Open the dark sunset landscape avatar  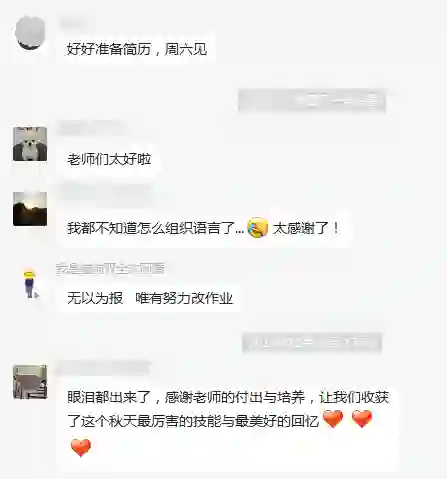click(x=30, y=209)
